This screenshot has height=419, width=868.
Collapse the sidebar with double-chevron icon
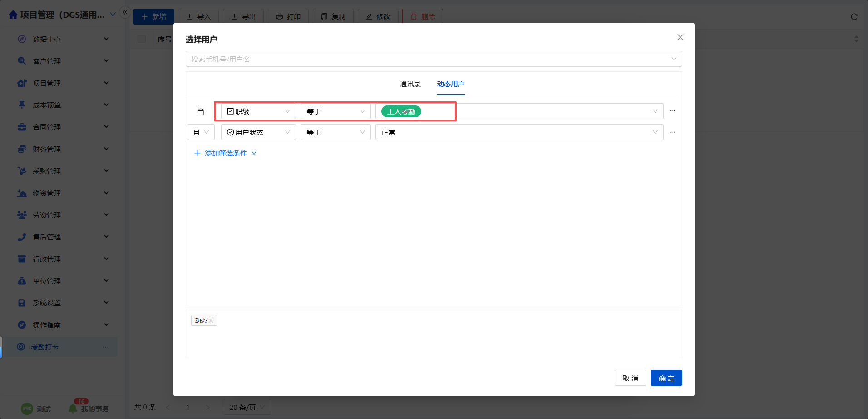[125, 12]
